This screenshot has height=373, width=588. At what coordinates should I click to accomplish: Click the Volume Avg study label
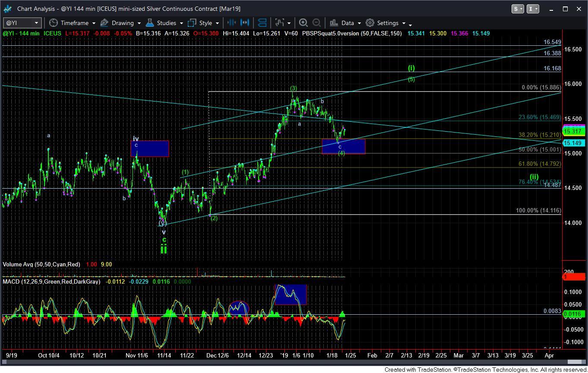pyautogui.click(x=41, y=264)
